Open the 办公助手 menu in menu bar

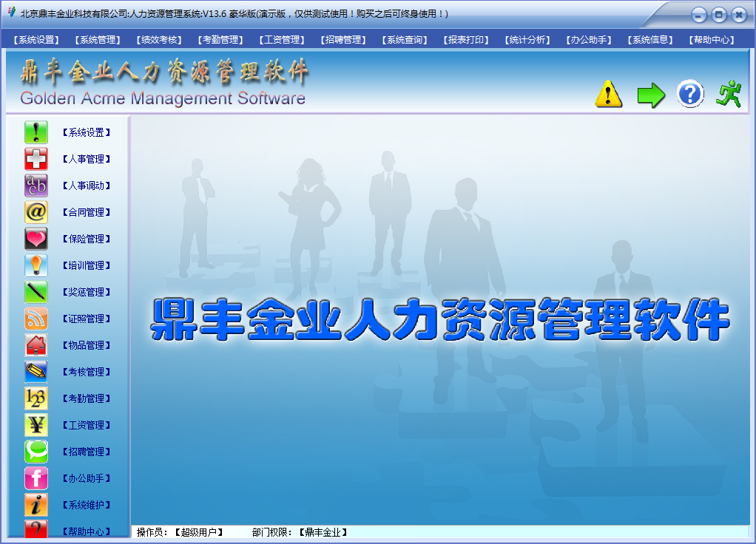pyautogui.click(x=589, y=40)
